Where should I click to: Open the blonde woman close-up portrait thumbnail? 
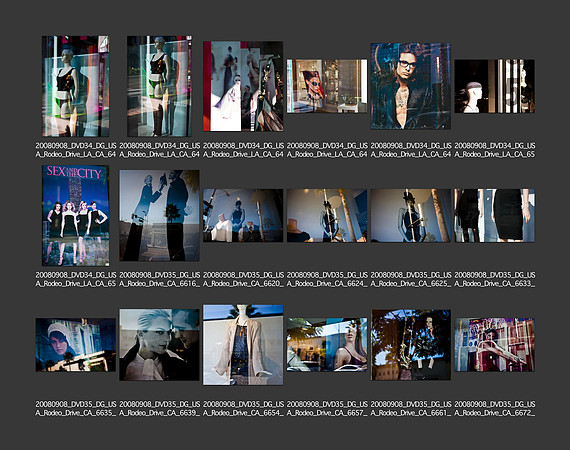point(159,345)
